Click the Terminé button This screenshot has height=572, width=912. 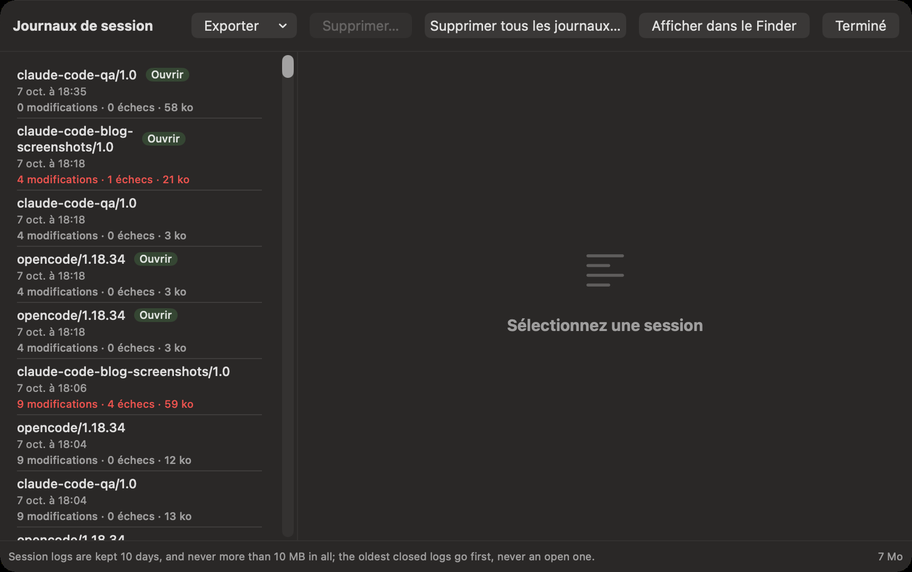(861, 26)
